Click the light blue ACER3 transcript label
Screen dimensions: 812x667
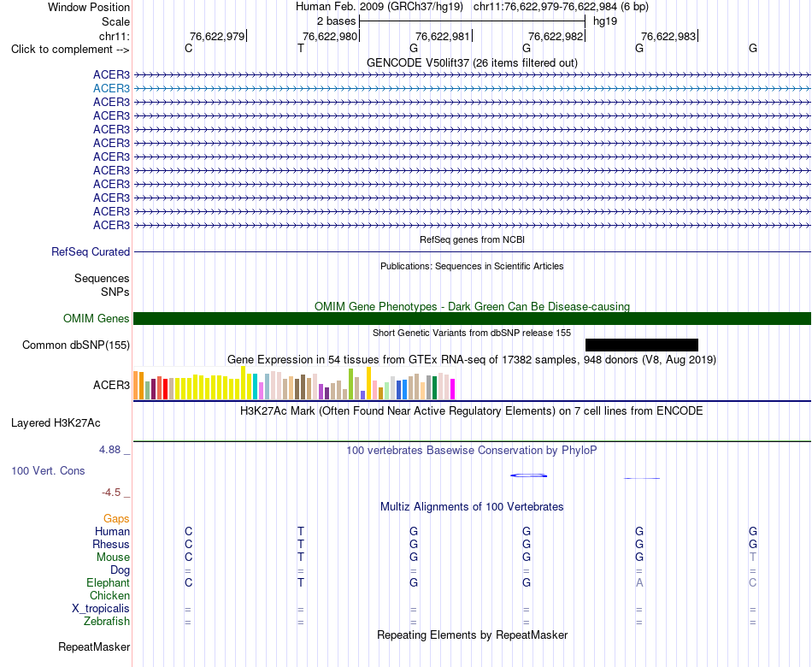(111, 89)
